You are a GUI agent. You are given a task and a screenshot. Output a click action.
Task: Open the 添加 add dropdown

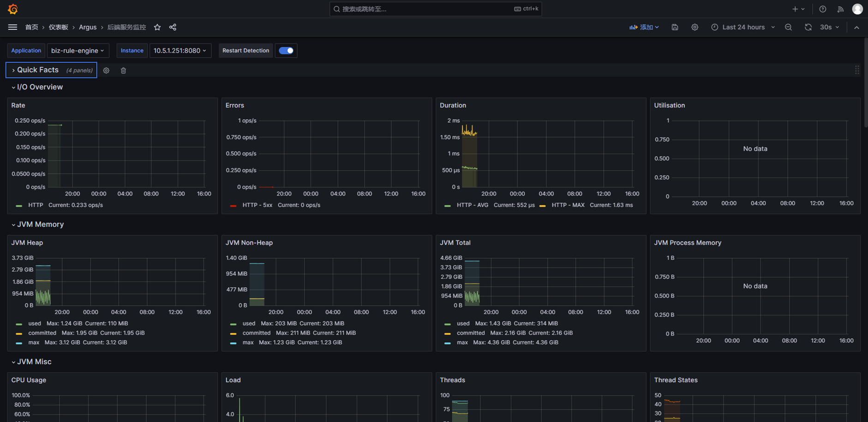coord(644,27)
